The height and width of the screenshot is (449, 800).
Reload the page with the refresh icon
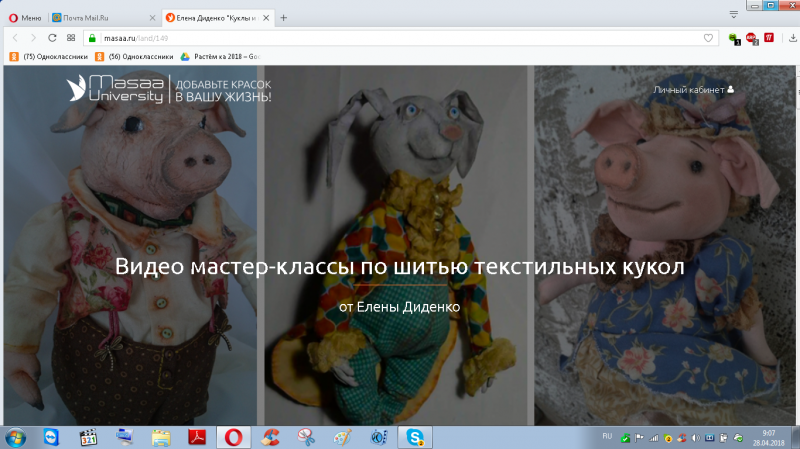[x=52, y=38]
